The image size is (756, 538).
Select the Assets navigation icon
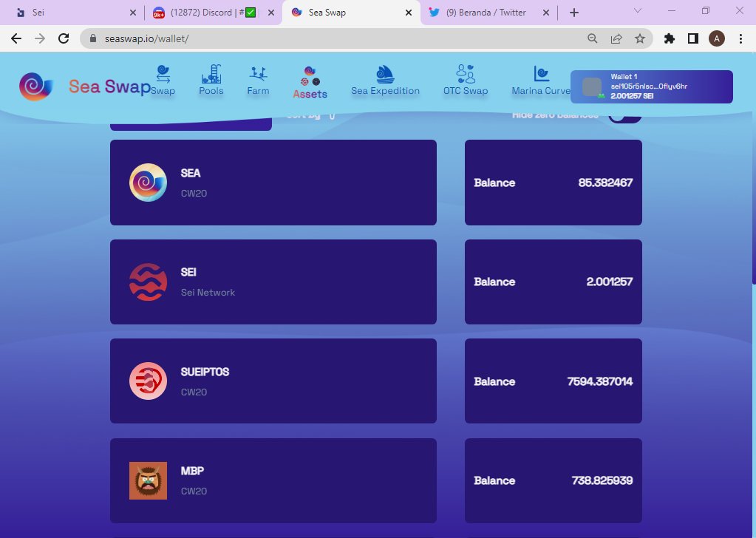point(310,76)
